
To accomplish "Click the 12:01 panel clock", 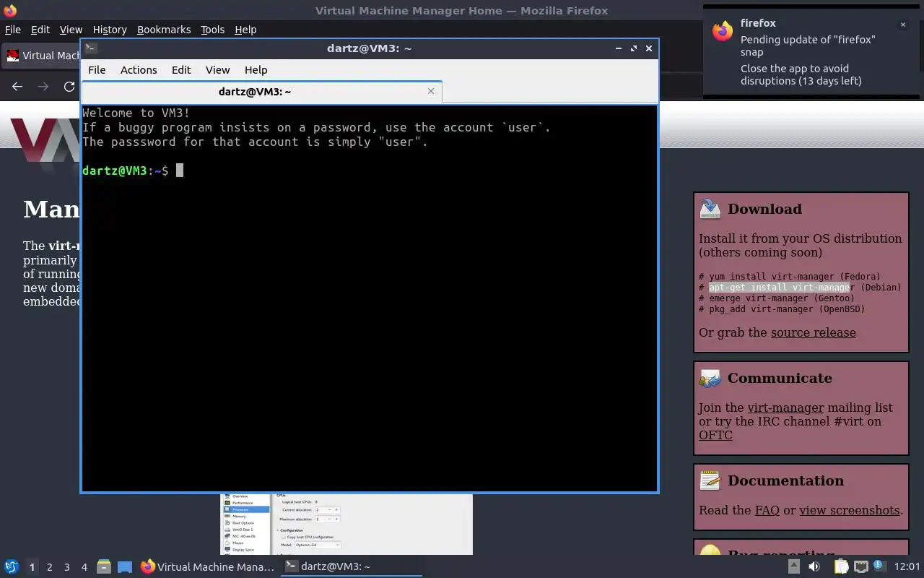I will [x=907, y=567].
